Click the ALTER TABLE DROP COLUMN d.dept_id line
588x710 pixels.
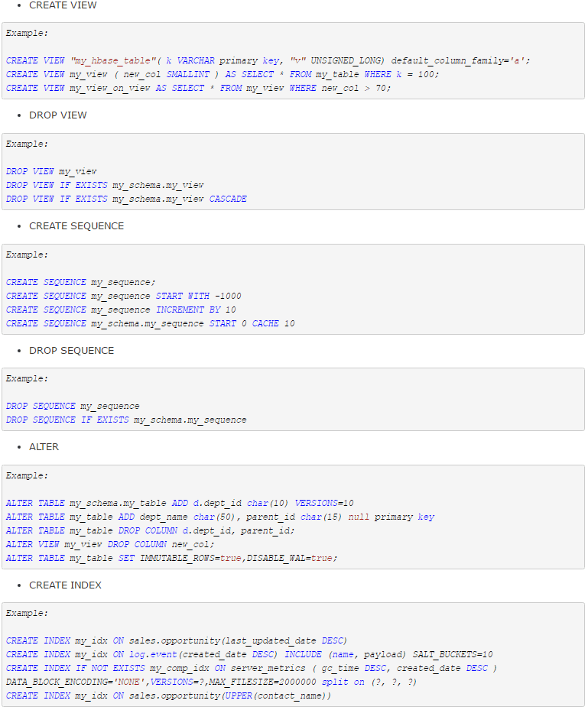[x=150, y=530]
